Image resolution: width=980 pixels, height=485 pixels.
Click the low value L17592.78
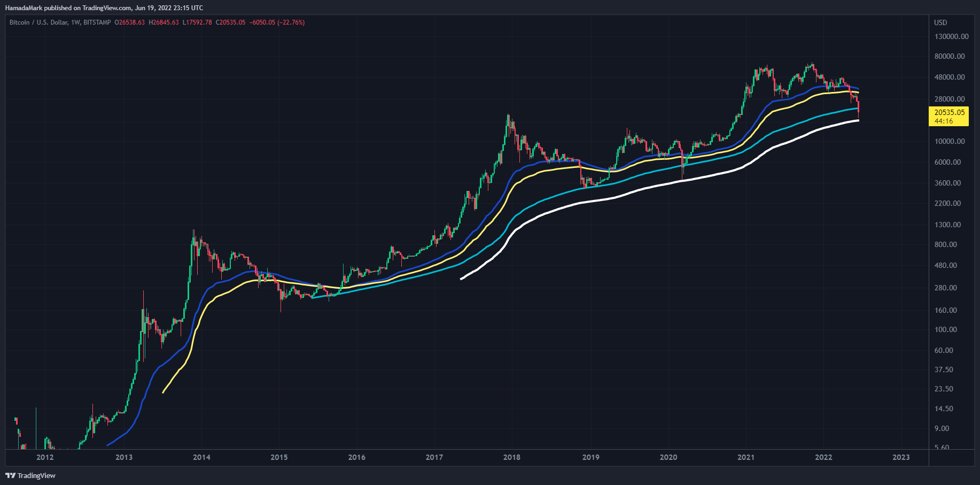pyautogui.click(x=197, y=22)
